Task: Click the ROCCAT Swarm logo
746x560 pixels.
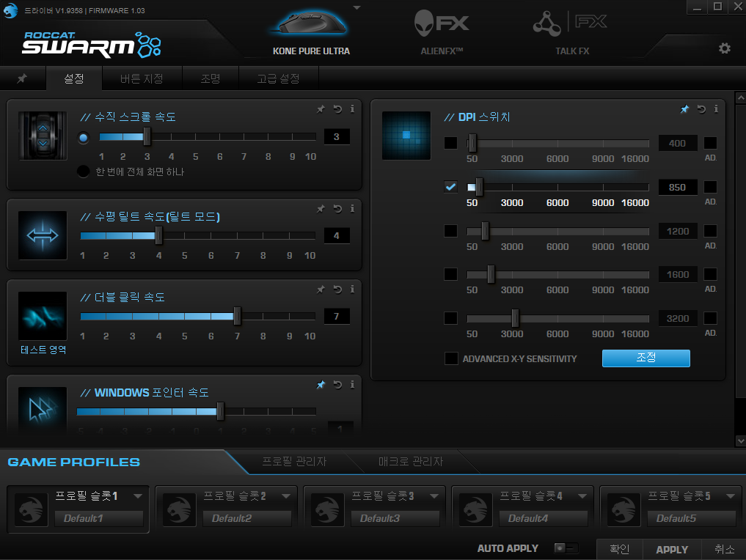Action: tap(92, 45)
